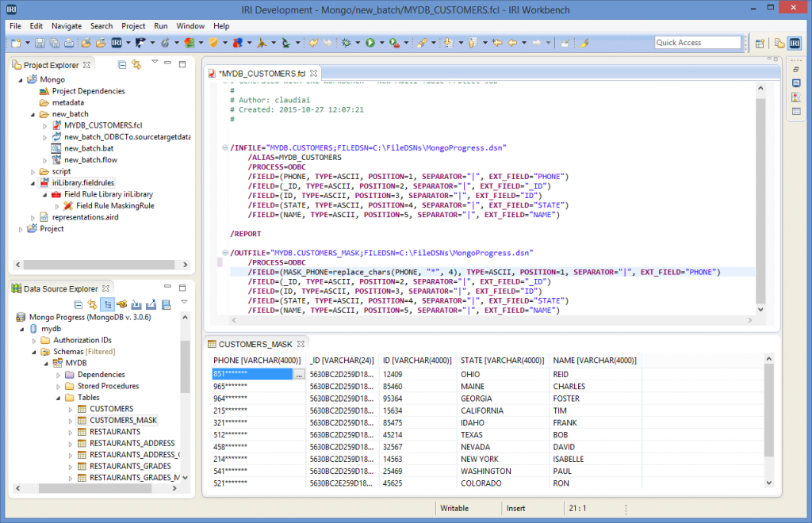812x523 pixels.
Task: Open the Navigate menu
Action: [x=67, y=25]
